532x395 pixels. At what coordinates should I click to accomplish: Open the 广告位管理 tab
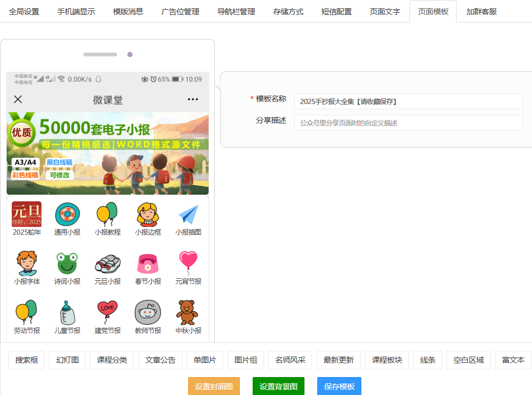pyautogui.click(x=180, y=11)
